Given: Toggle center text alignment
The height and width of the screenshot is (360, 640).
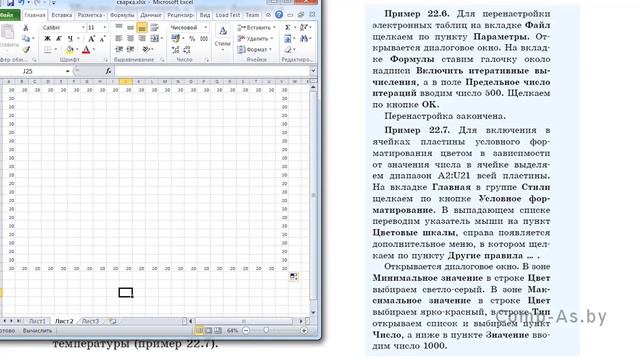Looking at the screenshot, I should [x=130, y=38].
